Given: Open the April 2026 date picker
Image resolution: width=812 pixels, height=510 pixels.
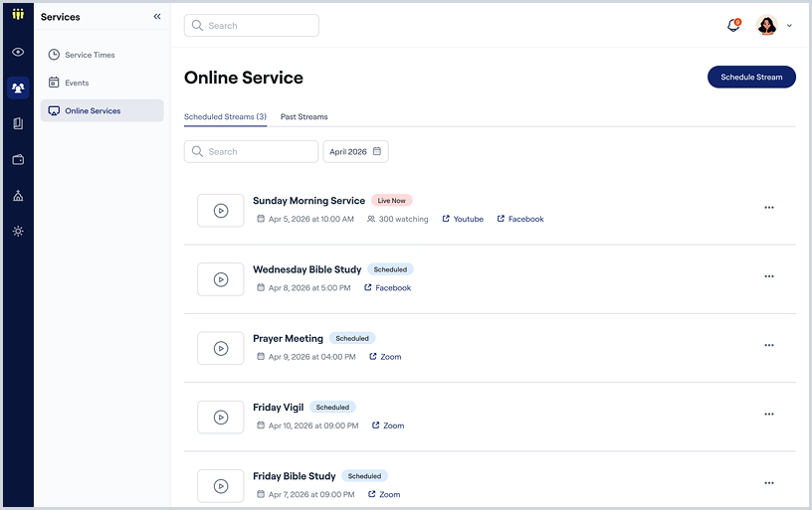Looking at the screenshot, I should tap(356, 151).
